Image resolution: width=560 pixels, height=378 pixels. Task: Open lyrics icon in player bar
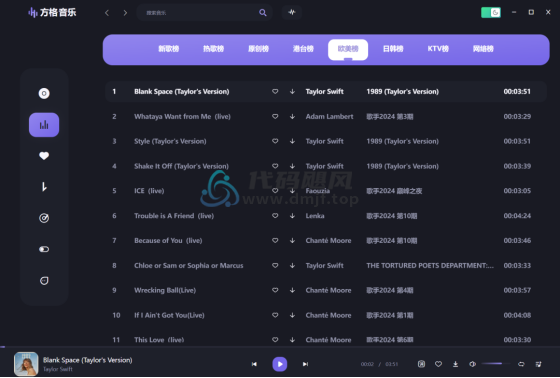click(421, 364)
